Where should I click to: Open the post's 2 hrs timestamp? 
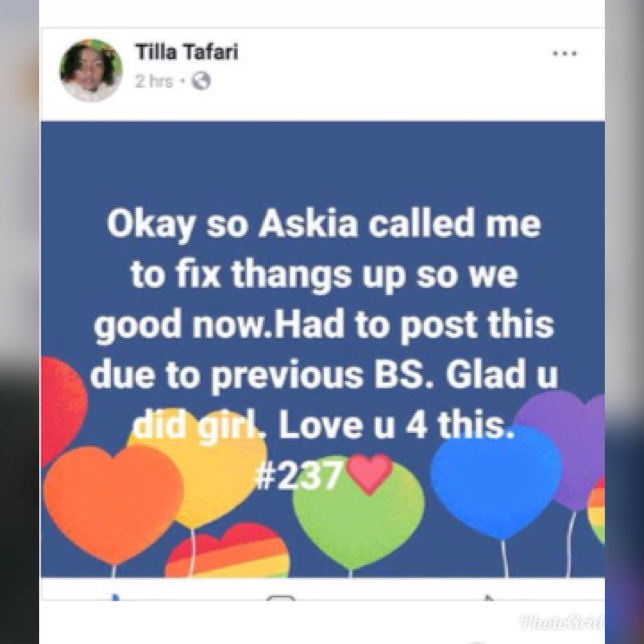click(154, 82)
